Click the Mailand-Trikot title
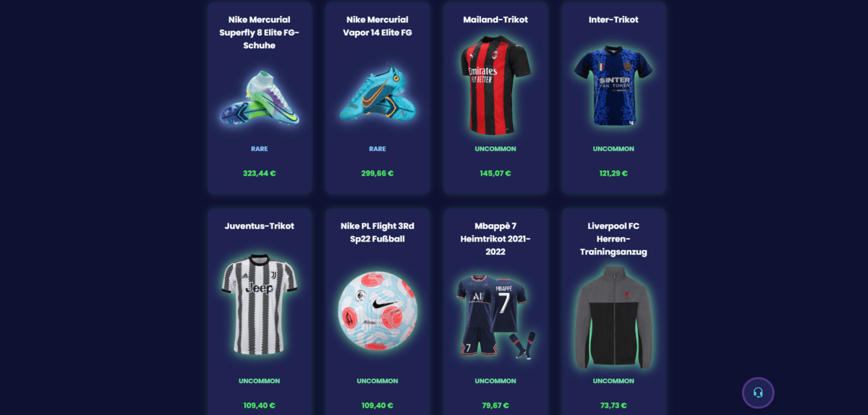Image resolution: width=868 pixels, height=415 pixels. tap(495, 20)
